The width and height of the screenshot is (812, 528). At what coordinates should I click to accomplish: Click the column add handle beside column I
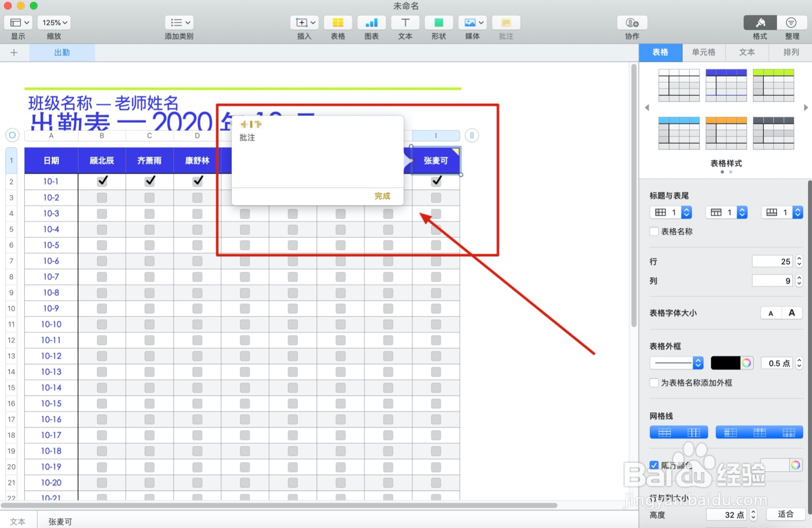(x=472, y=135)
